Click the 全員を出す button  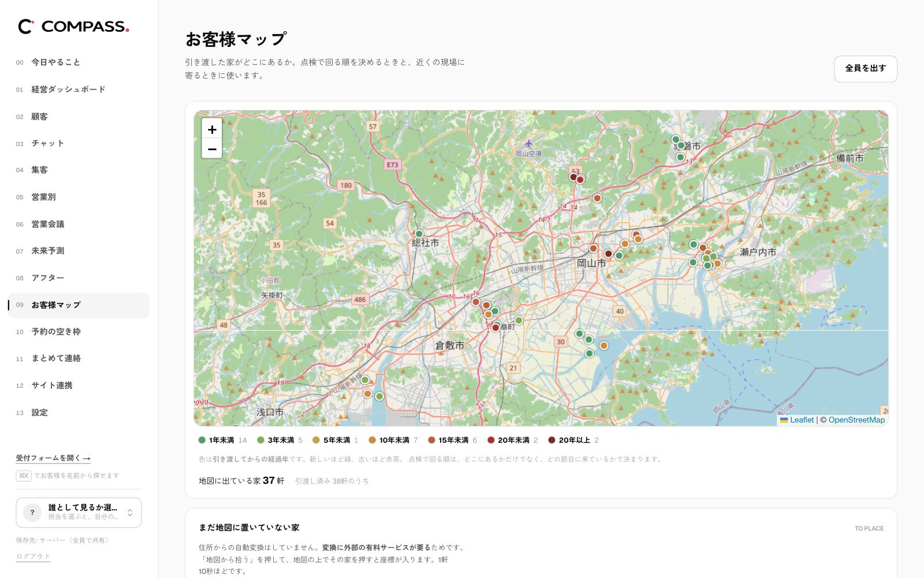click(x=866, y=69)
